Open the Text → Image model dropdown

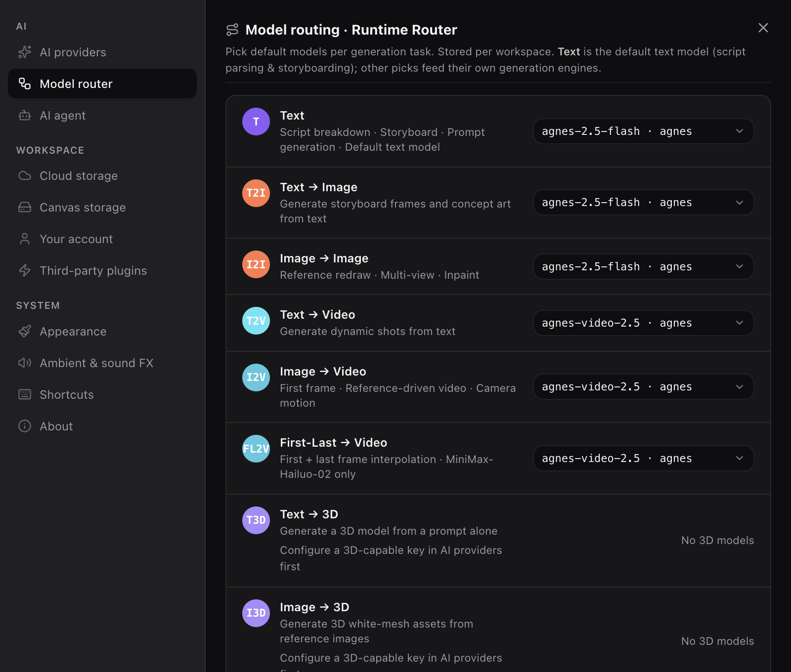tap(643, 203)
